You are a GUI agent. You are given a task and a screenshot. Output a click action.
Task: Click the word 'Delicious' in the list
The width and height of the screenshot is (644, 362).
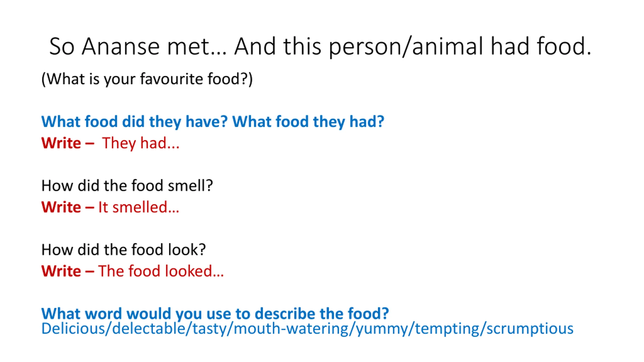[x=73, y=329]
